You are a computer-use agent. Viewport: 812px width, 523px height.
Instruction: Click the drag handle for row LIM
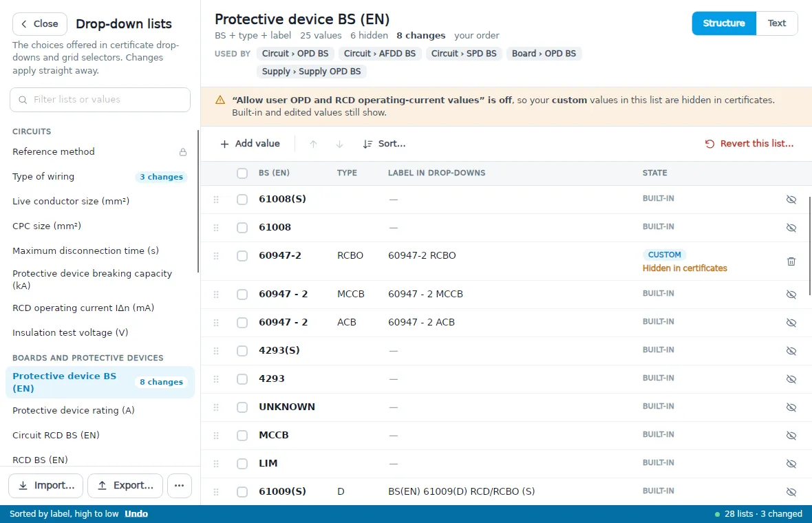tap(216, 463)
